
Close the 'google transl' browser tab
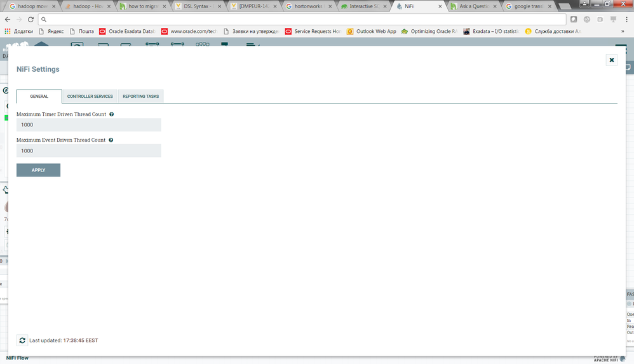[x=550, y=6]
